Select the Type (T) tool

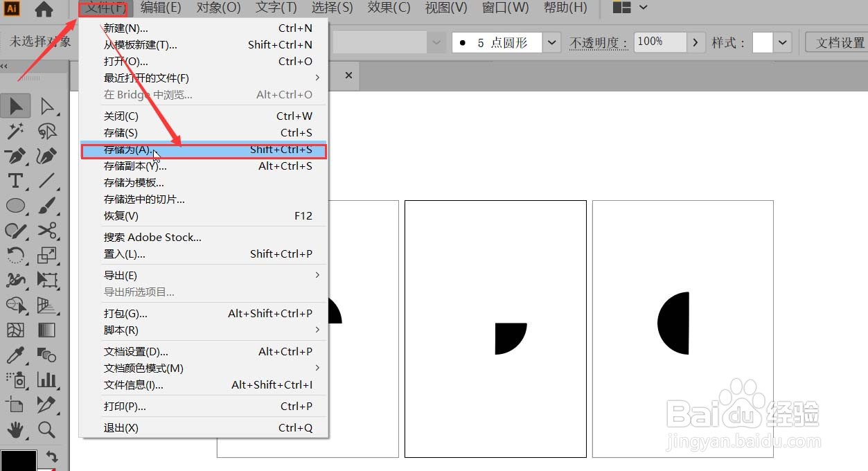[16, 181]
